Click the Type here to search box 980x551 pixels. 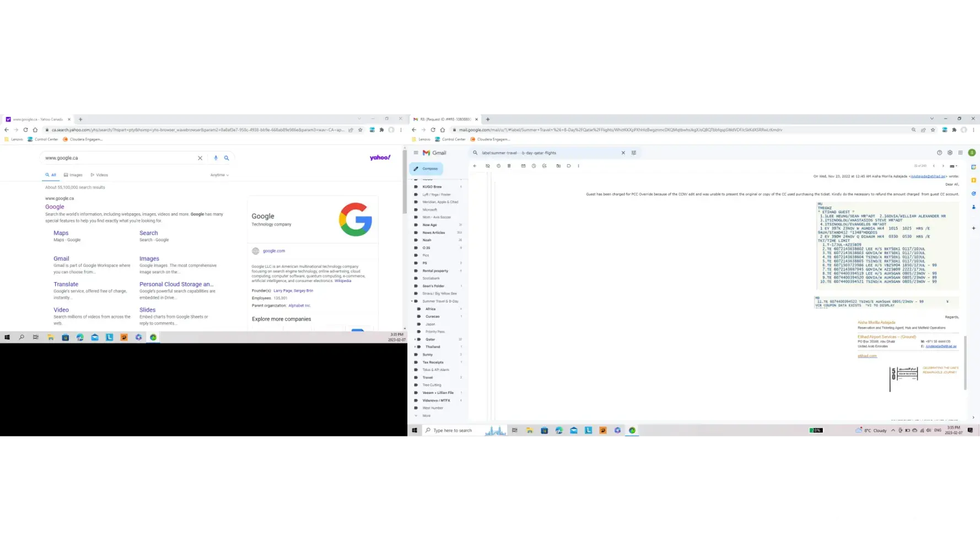pyautogui.click(x=464, y=430)
